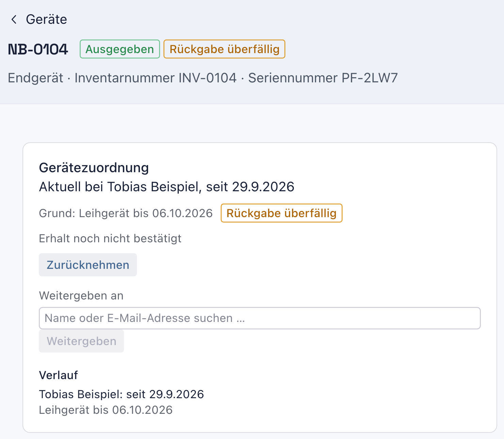Click the Verlauf section heading
The width and height of the screenshot is (504, 439).
click(x=59, y=375)
